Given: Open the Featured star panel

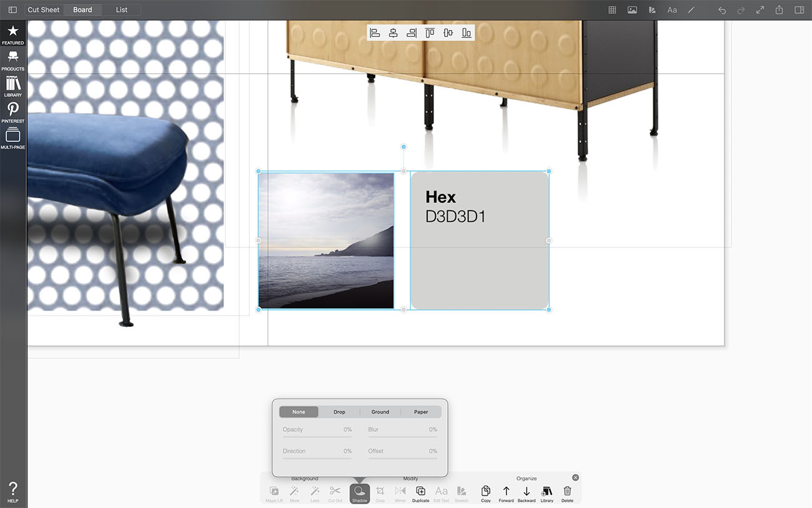Looking at the screenshot, I should click(12, 34).
